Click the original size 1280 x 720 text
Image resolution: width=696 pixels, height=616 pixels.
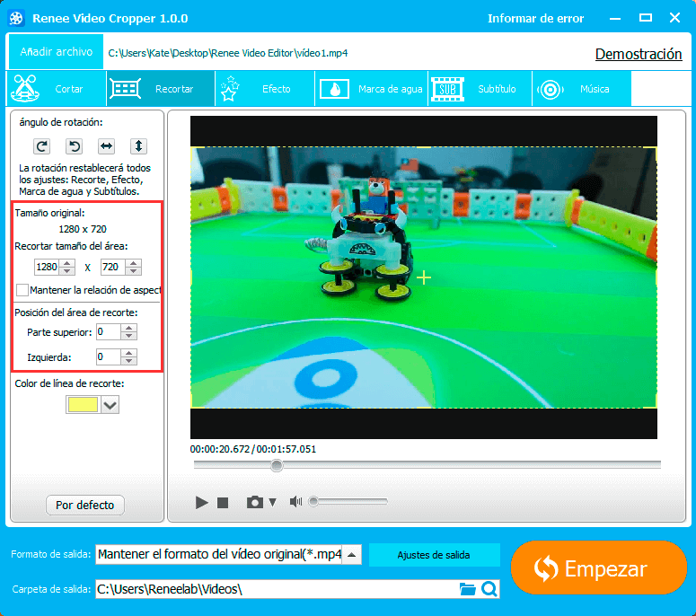click(83, 229)
